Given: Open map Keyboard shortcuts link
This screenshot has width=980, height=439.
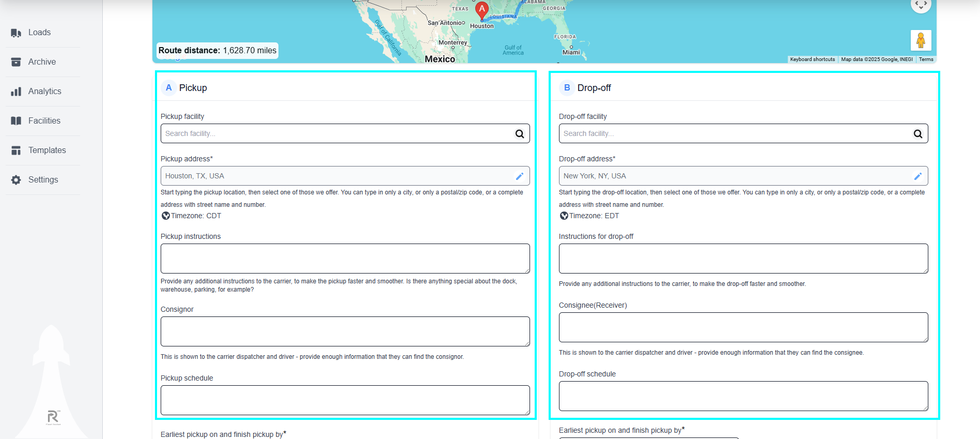Looking at the screenshot, I should click(x=812, y=59).
